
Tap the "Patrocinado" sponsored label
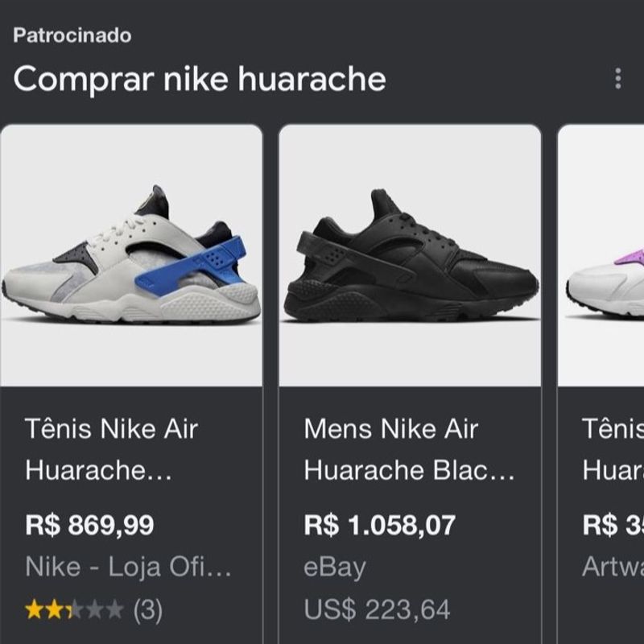72,35
